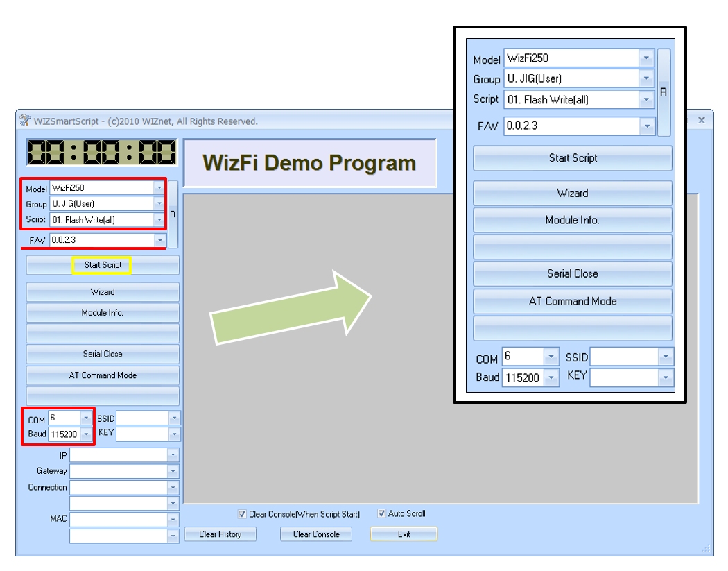This screenshot has width=728, height=571.
Task: Click the Module Info. button
Action: point(103,313)
